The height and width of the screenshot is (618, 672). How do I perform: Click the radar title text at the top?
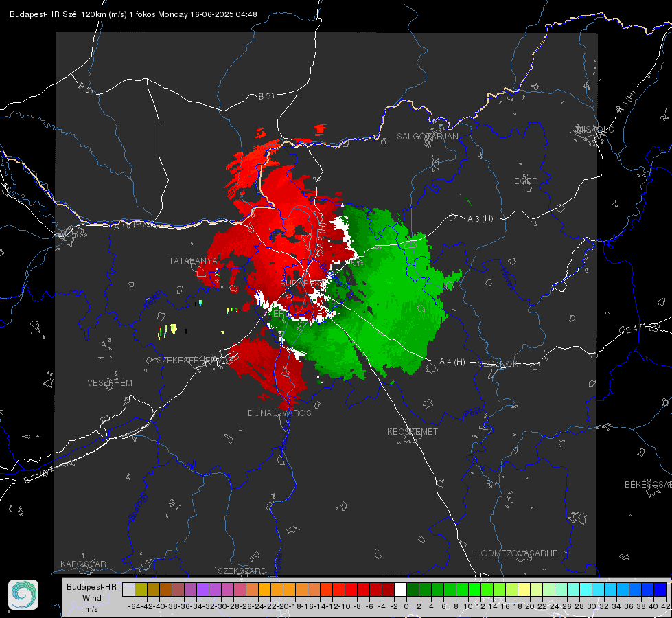(x=133, y=14)
